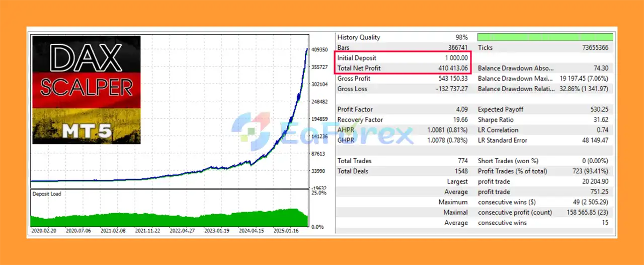The image size is (644, 265).
Task: Click the date label 2023.01.19
Action: click(217, 231)
